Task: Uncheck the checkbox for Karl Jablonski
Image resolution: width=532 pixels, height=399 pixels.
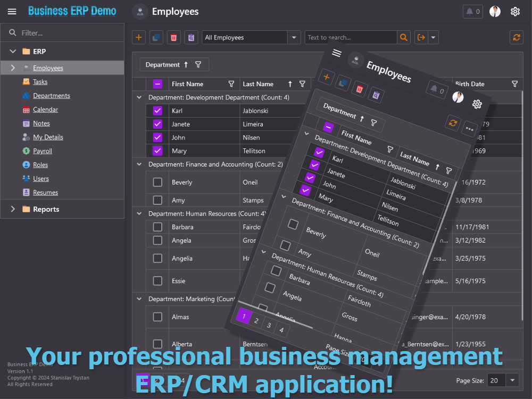Action: [157, 111]
